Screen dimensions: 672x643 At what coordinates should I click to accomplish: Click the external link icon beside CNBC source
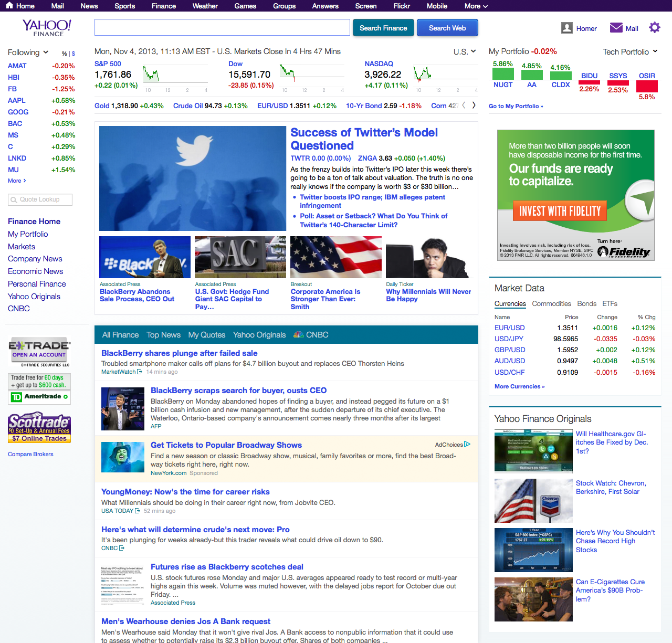pos(122,548)
